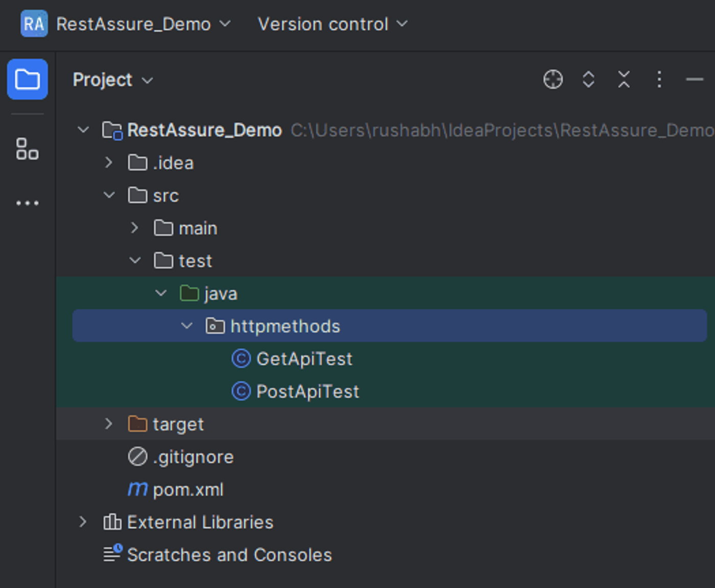Collapse the java folder
The image size is (715, 588).
coord(161,293)
